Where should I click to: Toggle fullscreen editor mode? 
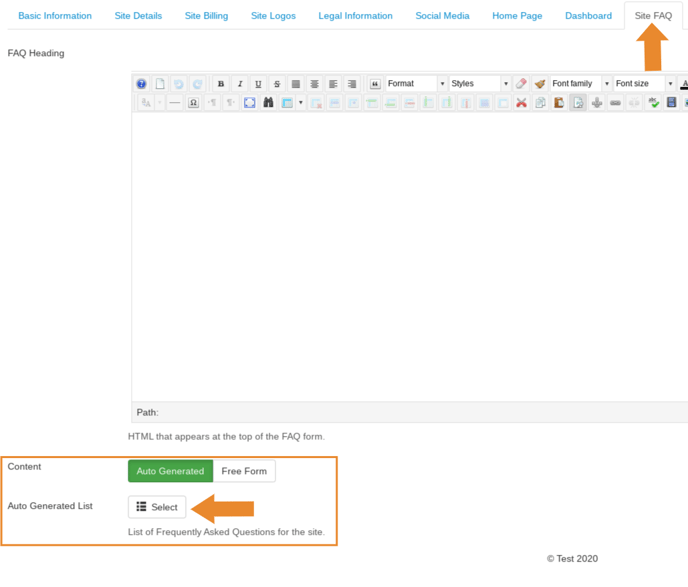(250, 103)
